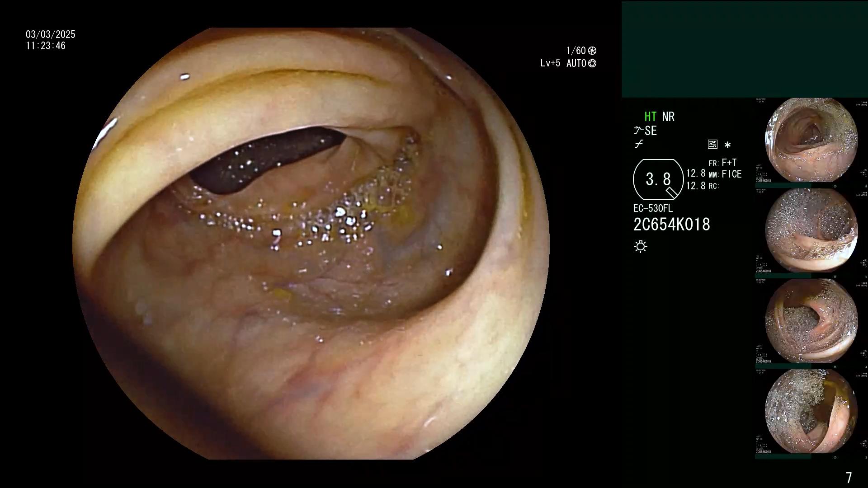Click the 1/60 shutter speed value
868x488 pixels.
576,51
